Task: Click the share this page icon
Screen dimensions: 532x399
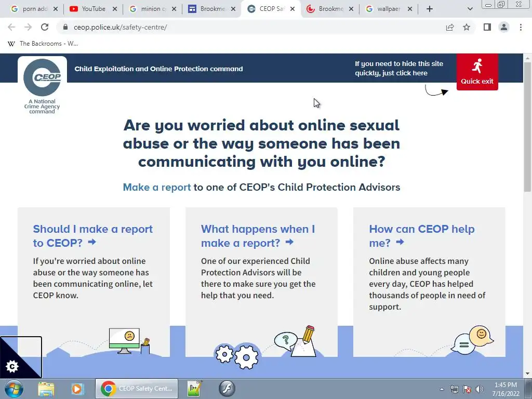Action: [x=450, y=27]
